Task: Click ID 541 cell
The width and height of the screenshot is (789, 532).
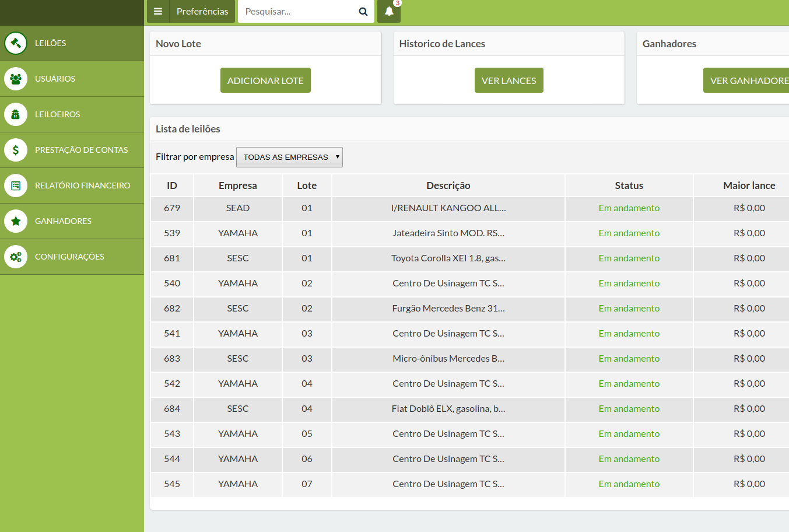Action: click(x=172, y=334)
